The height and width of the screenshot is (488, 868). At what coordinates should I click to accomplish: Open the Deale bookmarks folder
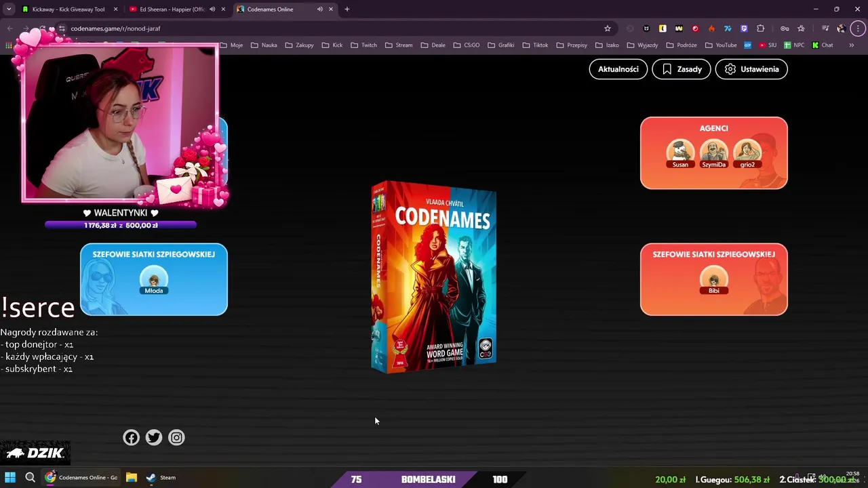(433, 45)
